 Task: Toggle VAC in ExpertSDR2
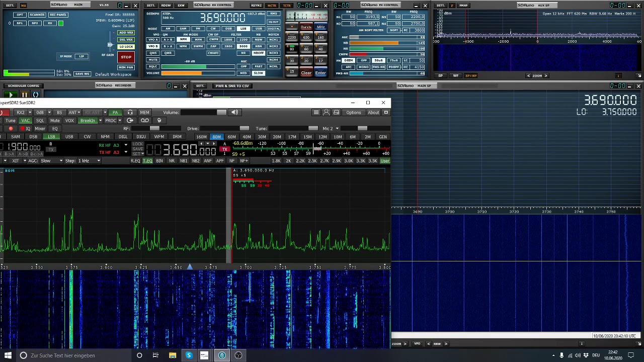click(x=25, y=121)
